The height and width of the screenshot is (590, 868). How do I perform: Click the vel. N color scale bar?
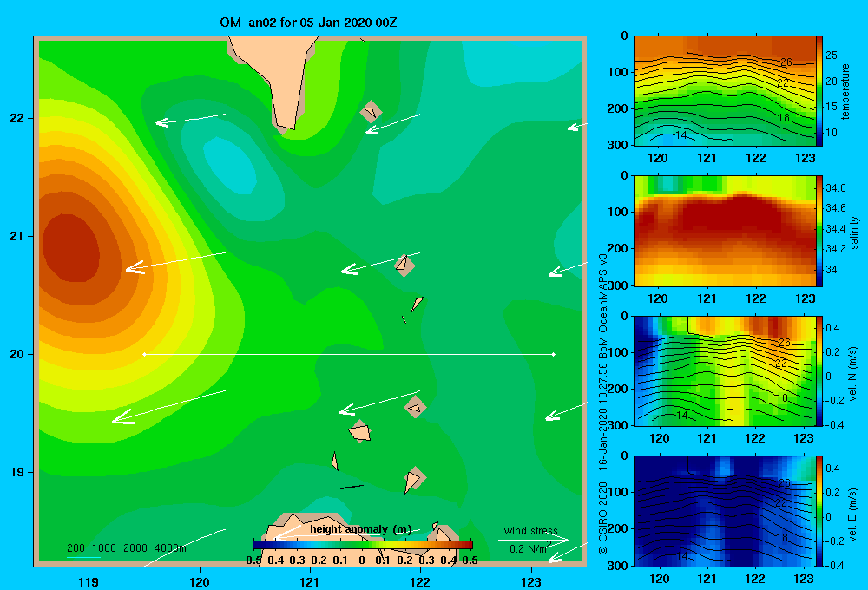[x=819, y=370]
